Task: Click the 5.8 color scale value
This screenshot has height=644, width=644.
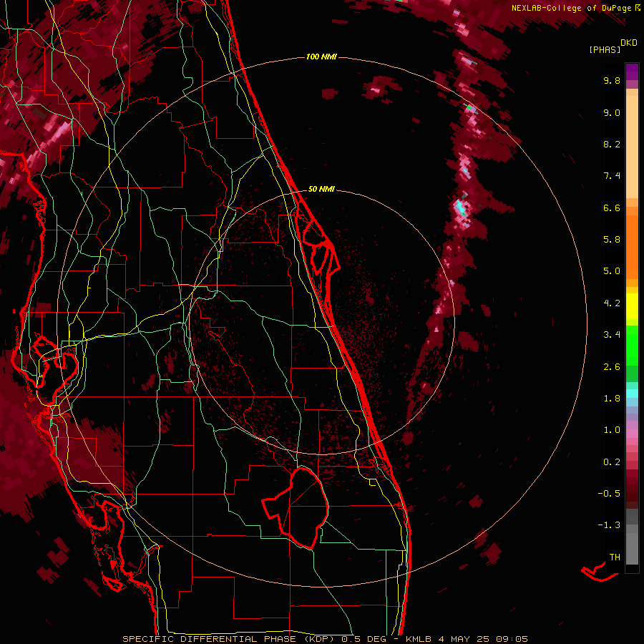Action: pos(612,240)
